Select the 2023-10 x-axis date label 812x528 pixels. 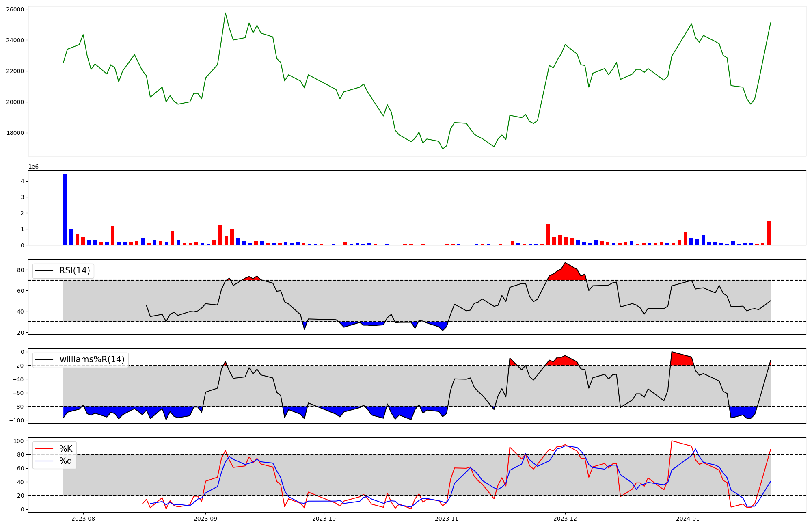click(324, 519)
